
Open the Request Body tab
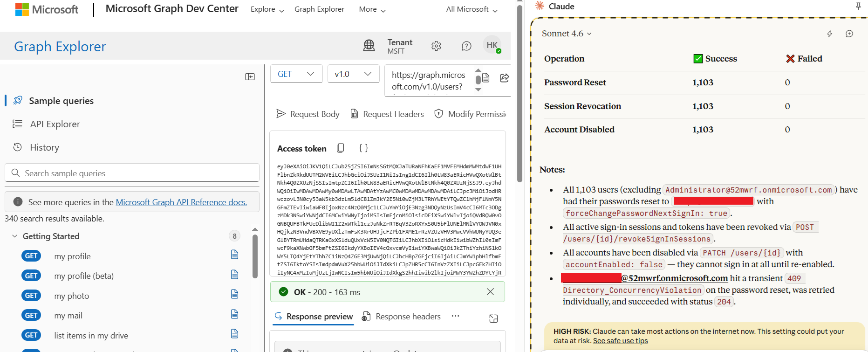tap(308, 114)
